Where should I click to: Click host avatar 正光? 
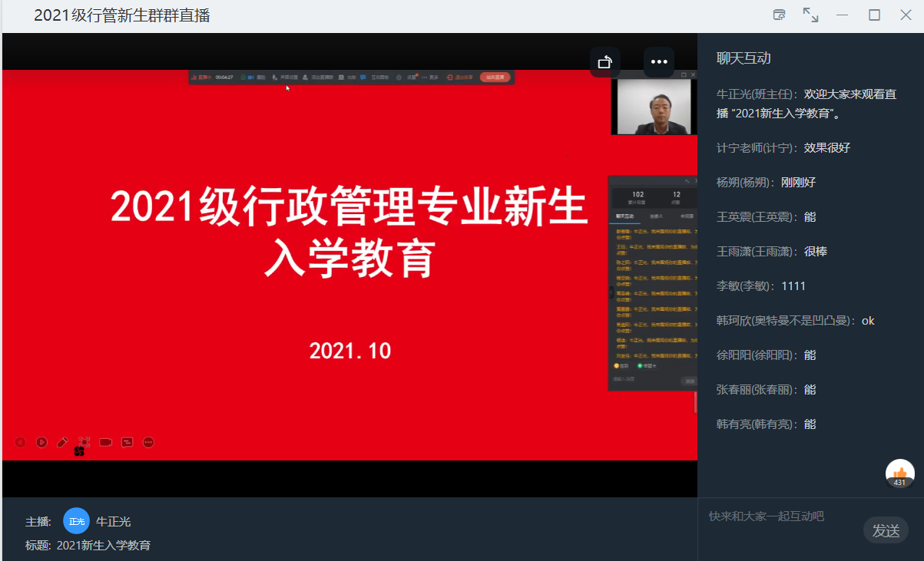[76, 521]
